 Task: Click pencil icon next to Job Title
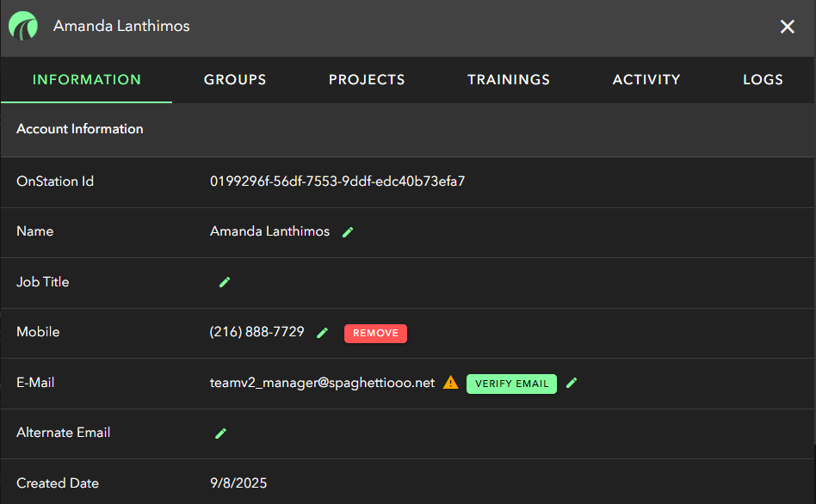point(225,282)
